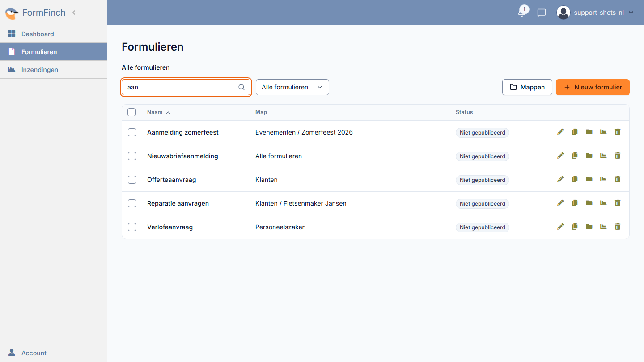
Task: Open the chat messages icon
Action: point(542,13)
